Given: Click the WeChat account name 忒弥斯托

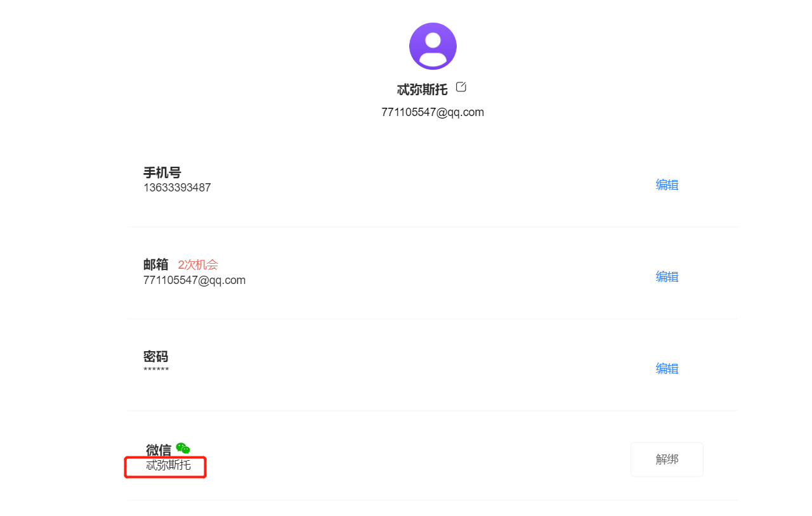Looking at the screenshot, I should [168, 465].
